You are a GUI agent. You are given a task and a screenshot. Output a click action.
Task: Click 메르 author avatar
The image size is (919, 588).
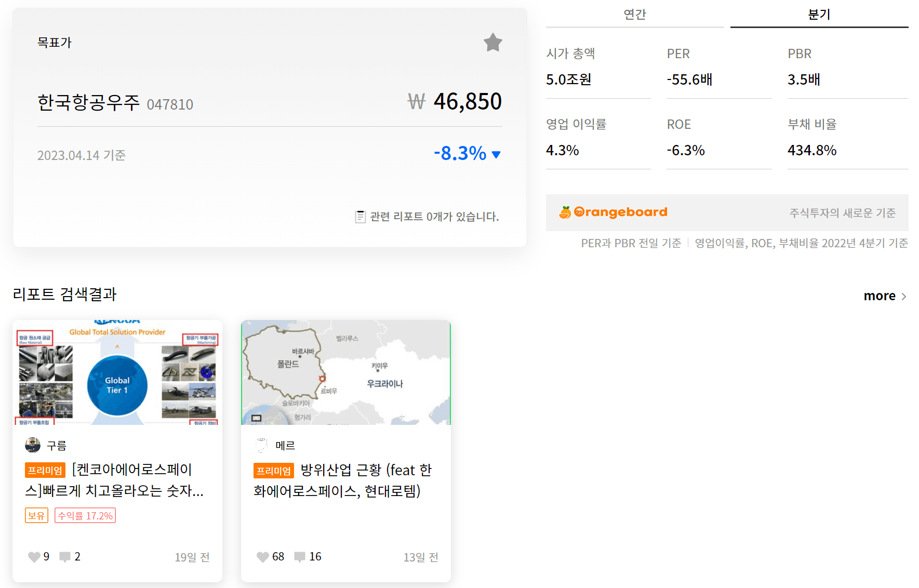click(x=261, y=445)
